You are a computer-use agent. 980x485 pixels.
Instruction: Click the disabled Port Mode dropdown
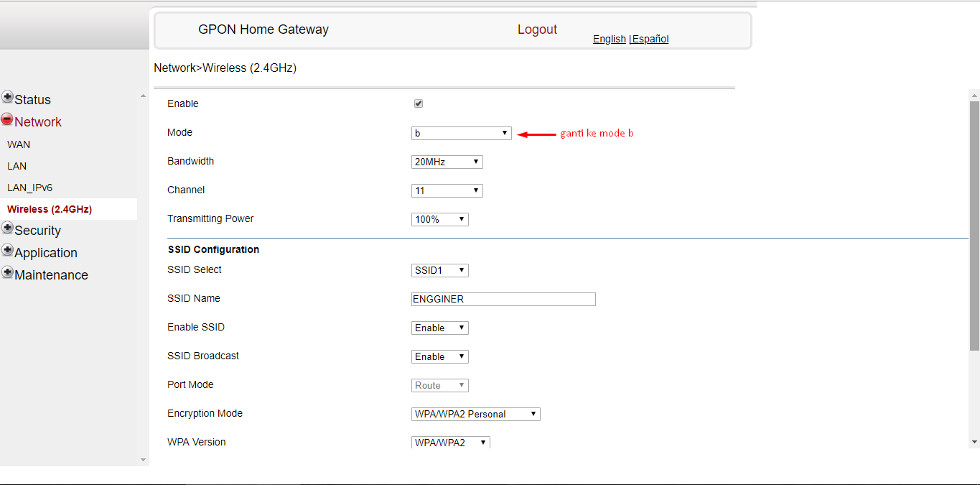(x=440, y=385)
